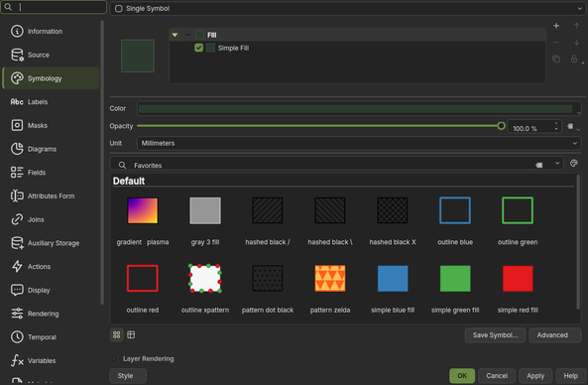Increase opacity with spinbox up arrow
The image size is (588, 385).
click(556, 124)
